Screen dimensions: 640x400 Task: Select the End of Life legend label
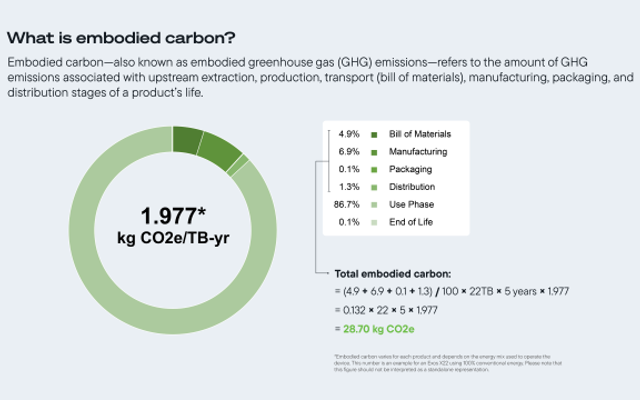point(409,222)
